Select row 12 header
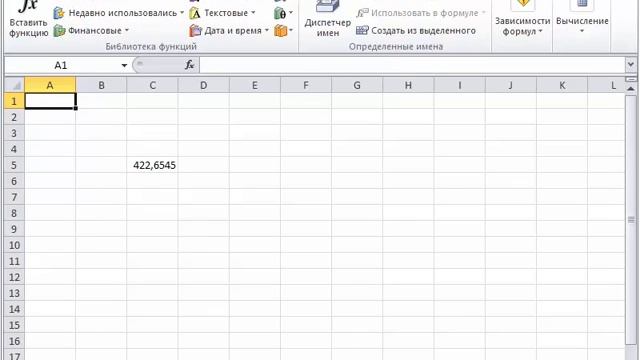This screenshot has width=640, height=360. click(14, 277)
